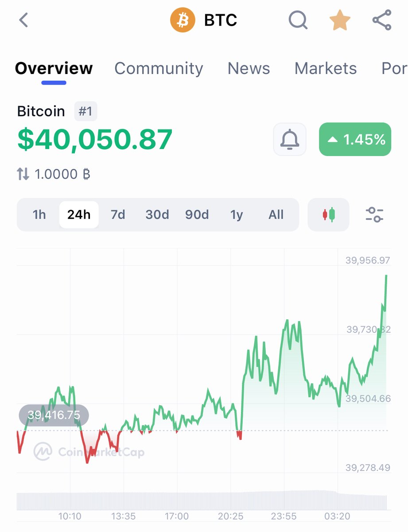Viewport: 408px width, 532px height.
Task: Select the 7d time range
Action: [118, 215]
